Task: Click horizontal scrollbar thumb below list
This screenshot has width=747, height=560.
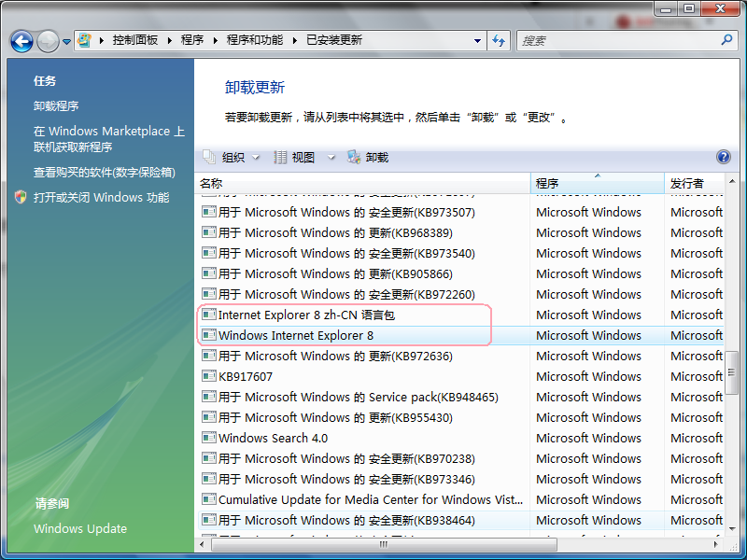Action: [384, 544]
